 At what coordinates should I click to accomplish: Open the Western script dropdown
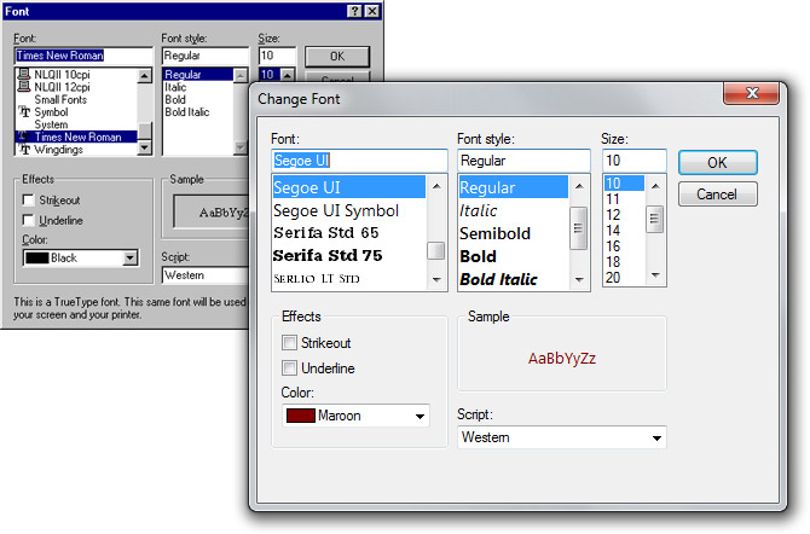click(562, 437)
